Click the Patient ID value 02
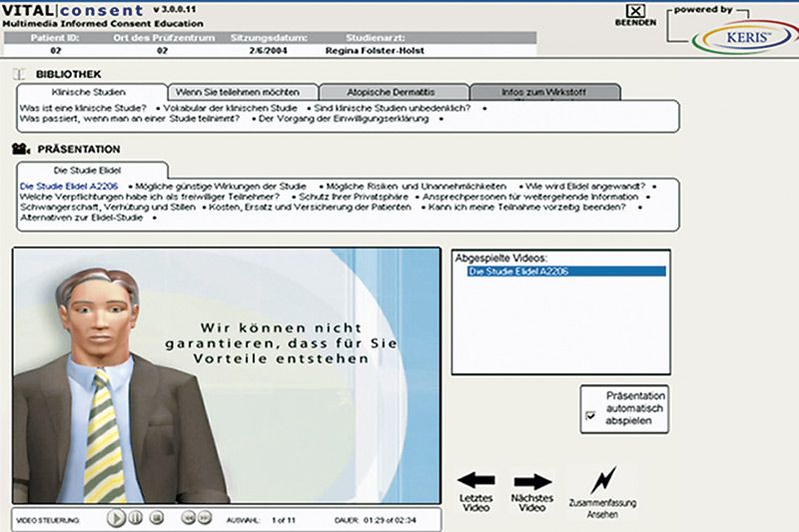 (56, 50)
